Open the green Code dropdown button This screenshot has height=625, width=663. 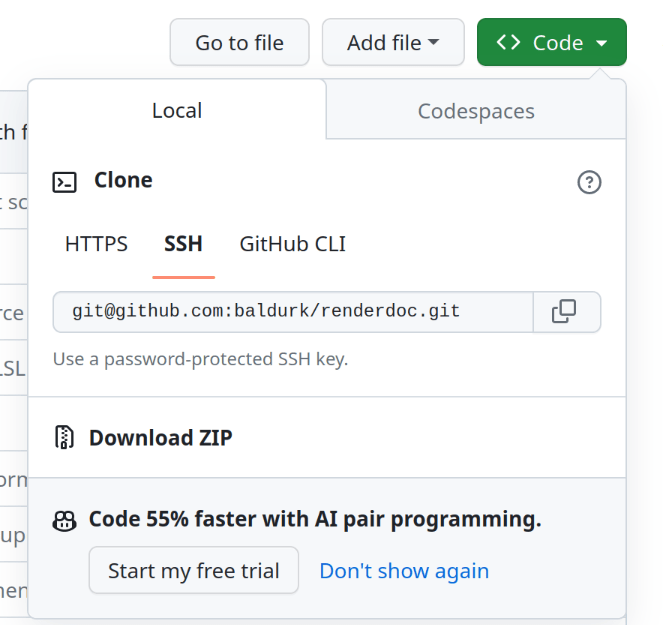point(551,42)
